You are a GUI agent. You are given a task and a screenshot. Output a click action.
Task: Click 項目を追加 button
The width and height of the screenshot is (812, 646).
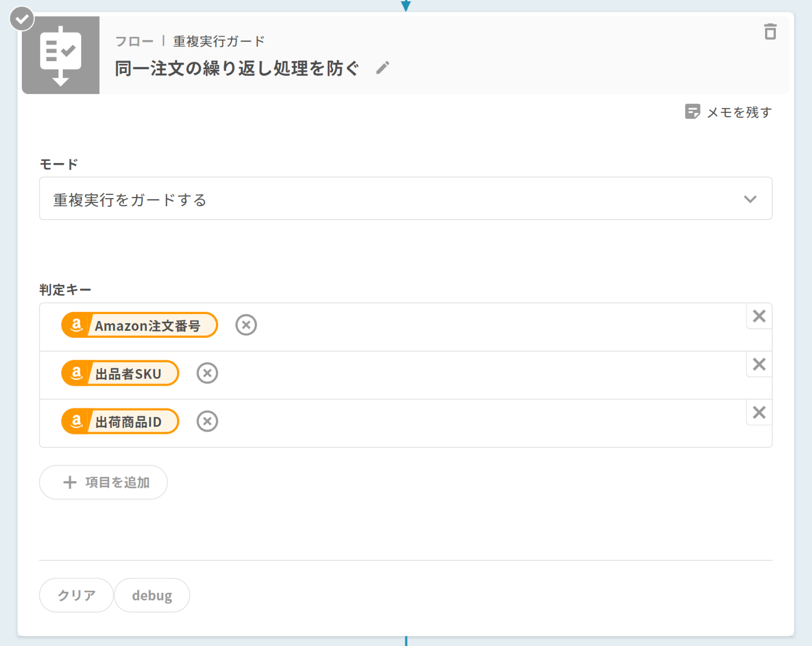103,482
